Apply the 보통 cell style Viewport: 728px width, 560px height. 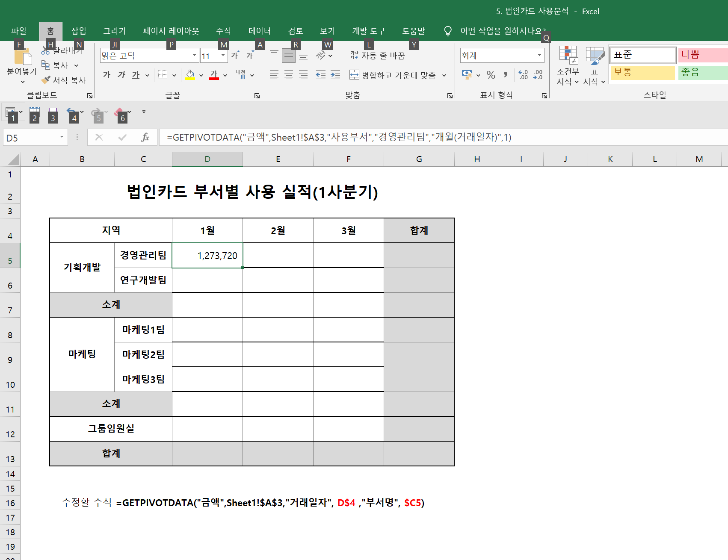click(642, 72)
